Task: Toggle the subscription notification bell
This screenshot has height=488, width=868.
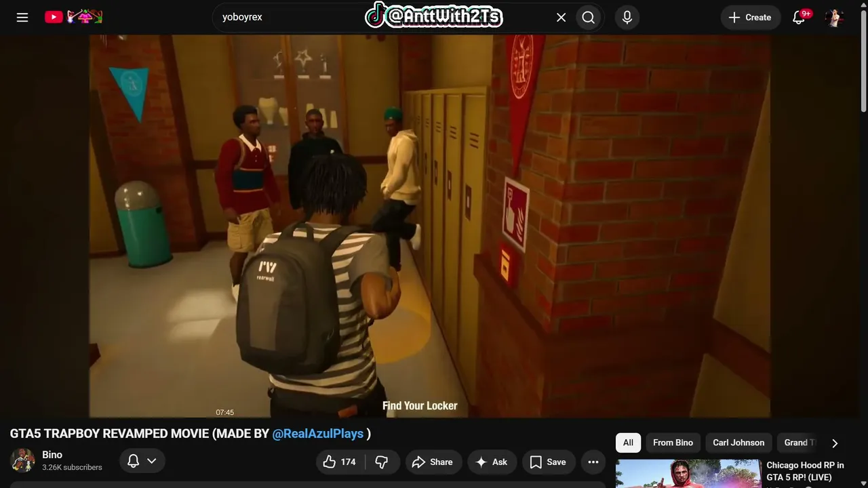Action: pos(134,461)
